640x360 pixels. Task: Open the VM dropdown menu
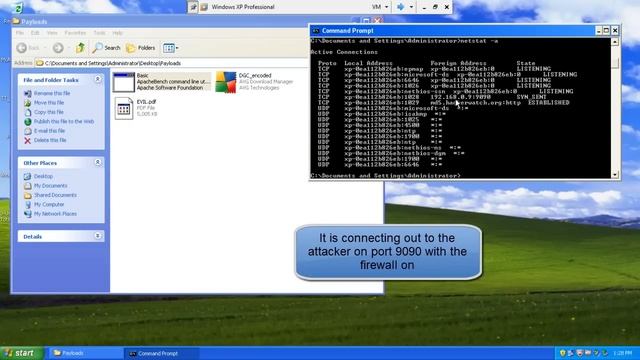380,7
